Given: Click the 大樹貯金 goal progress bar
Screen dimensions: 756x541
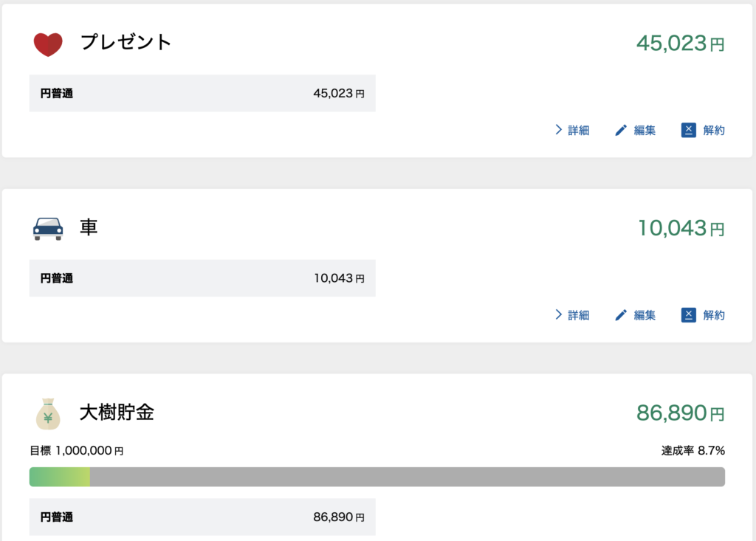Looking at the screenshot, I should click(x=377, y=477).
